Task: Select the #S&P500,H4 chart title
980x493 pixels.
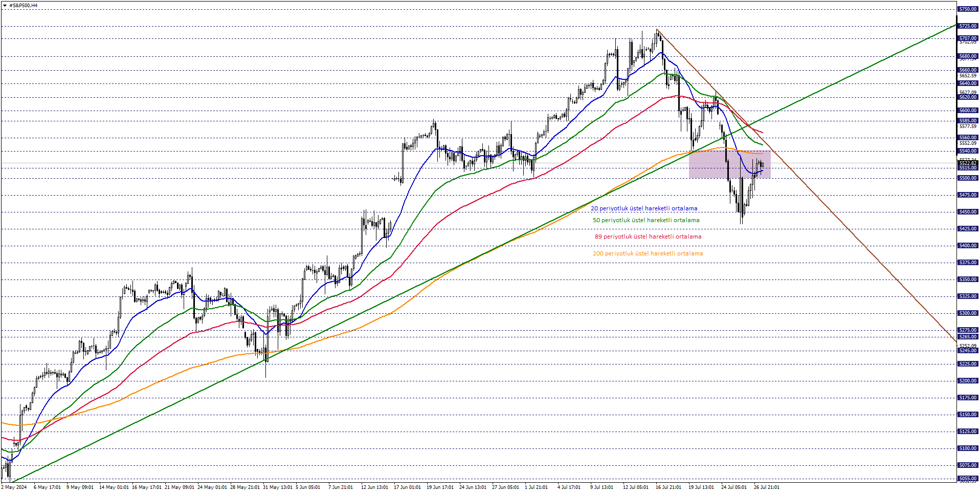Action: (x=23, y=5)
